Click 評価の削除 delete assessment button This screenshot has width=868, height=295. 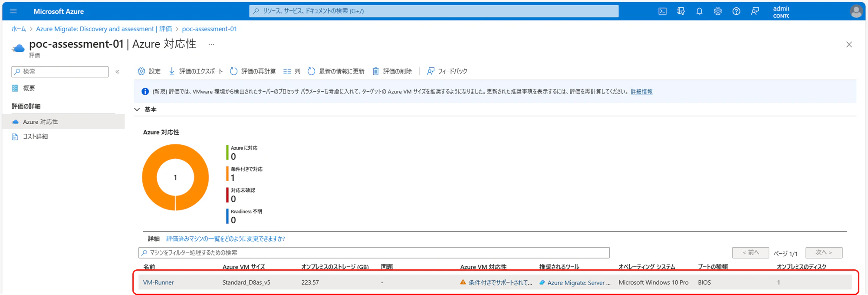(x=392, y=71)
